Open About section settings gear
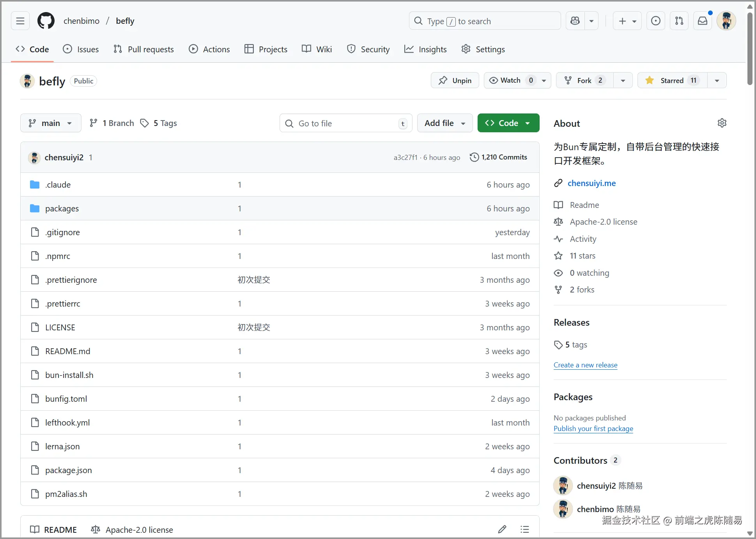Viewport: 756px width, 539px height. click(x=722, y=123)
